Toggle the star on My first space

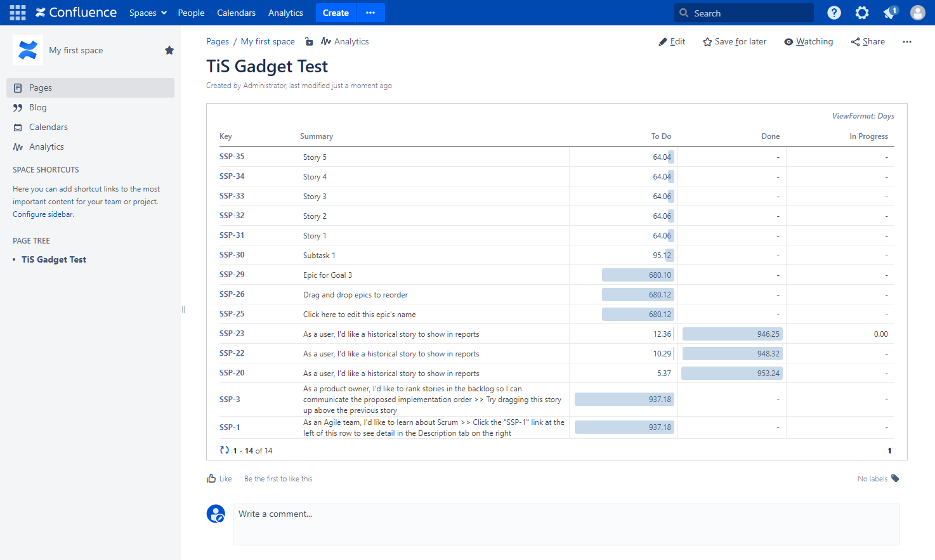click(x=169, y=50)
